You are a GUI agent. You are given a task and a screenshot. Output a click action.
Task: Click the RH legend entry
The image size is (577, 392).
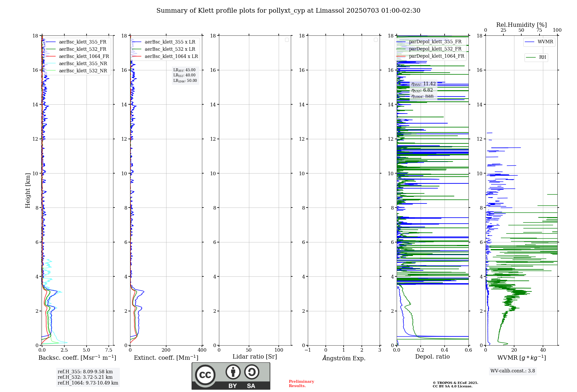536,57
